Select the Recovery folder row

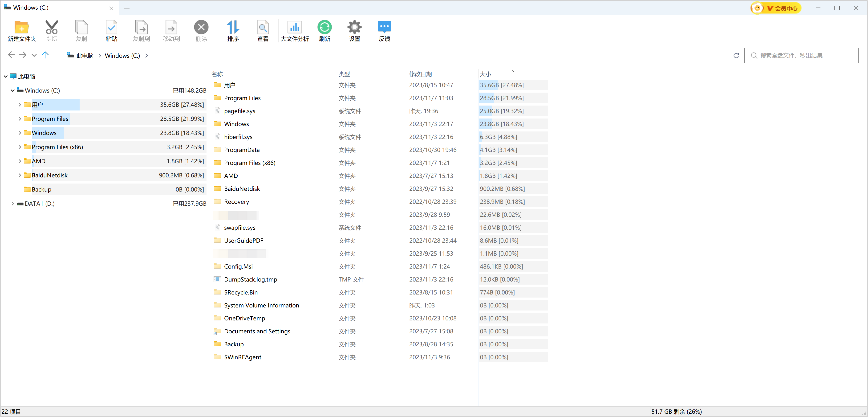(236, 202)
